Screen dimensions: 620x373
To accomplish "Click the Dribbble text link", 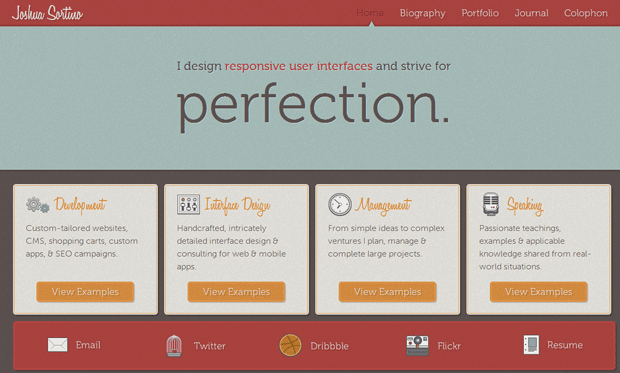I will pyautogui.click(x=329, y=346).
